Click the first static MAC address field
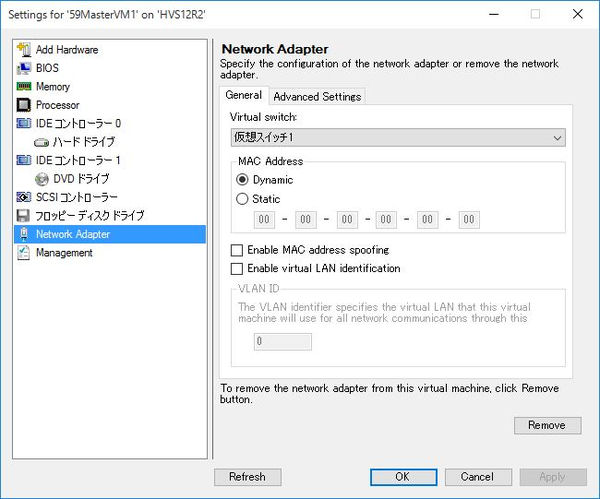Screen dimensions: 600x499 [x=265, y=220]
